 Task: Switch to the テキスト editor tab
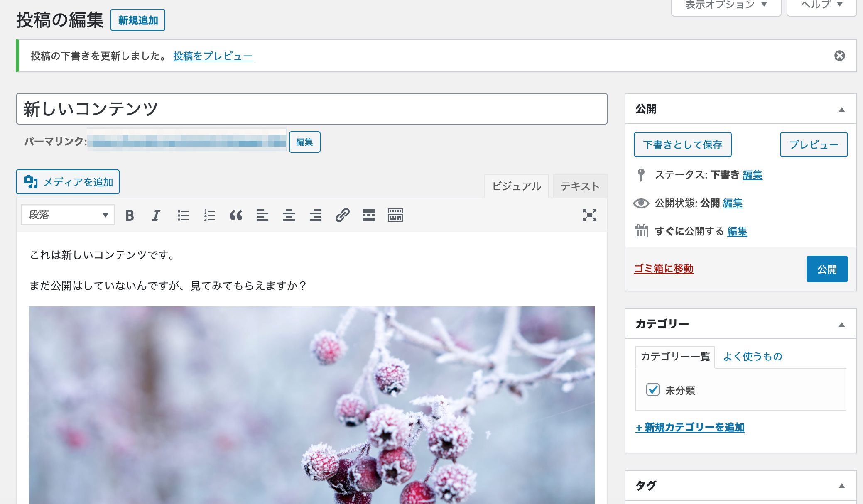(580, 186)
